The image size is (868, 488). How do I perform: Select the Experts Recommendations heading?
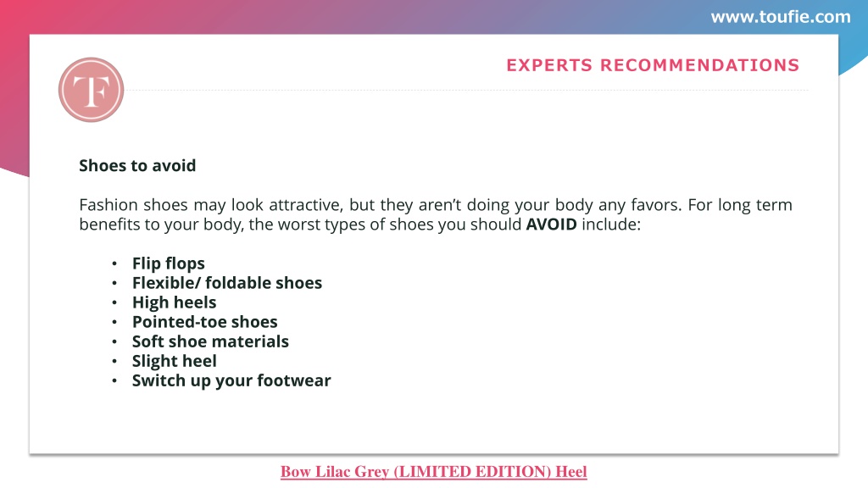pyautogui.click(x=653, y=65)
